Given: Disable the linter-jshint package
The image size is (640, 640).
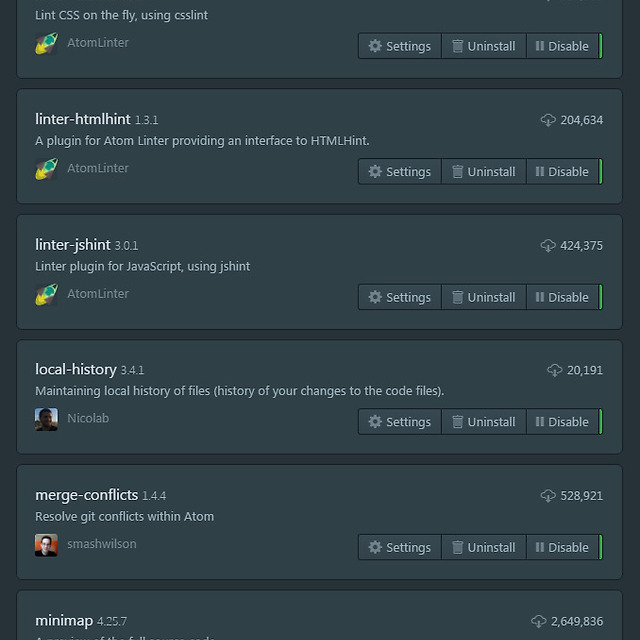Looking at the screenshot, I should coord(562,297).
